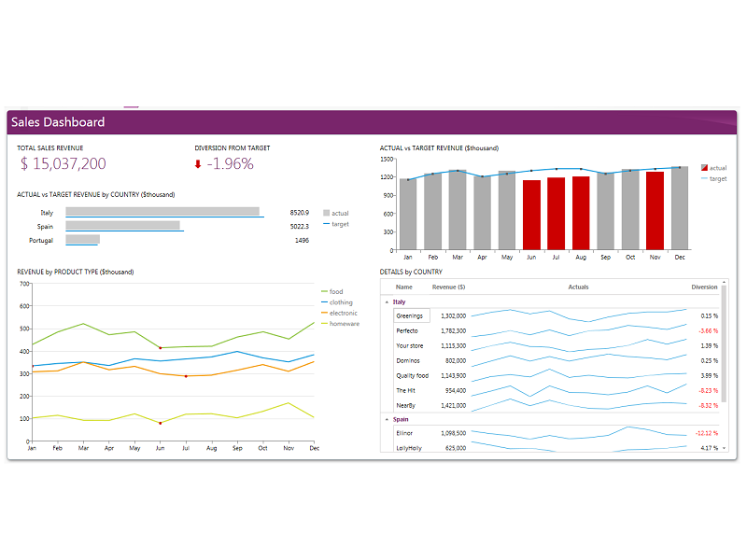Click the Revenue ($) column header

(x=448, y=287)
